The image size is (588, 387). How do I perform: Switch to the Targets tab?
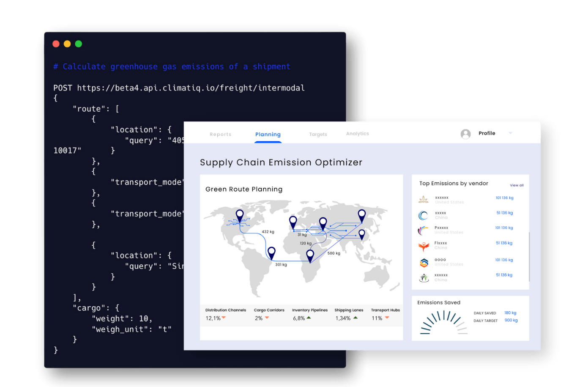318,134
